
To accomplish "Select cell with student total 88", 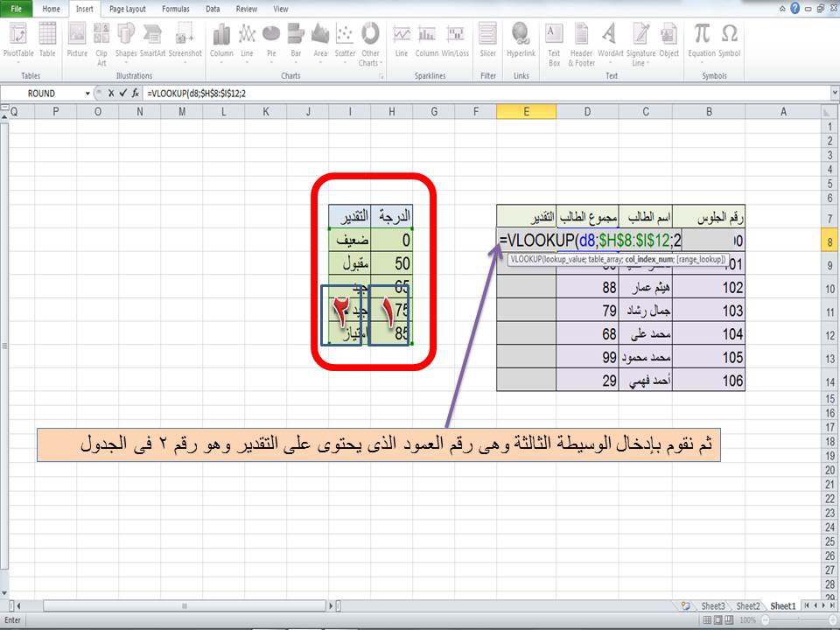I will tap(587, 287).
